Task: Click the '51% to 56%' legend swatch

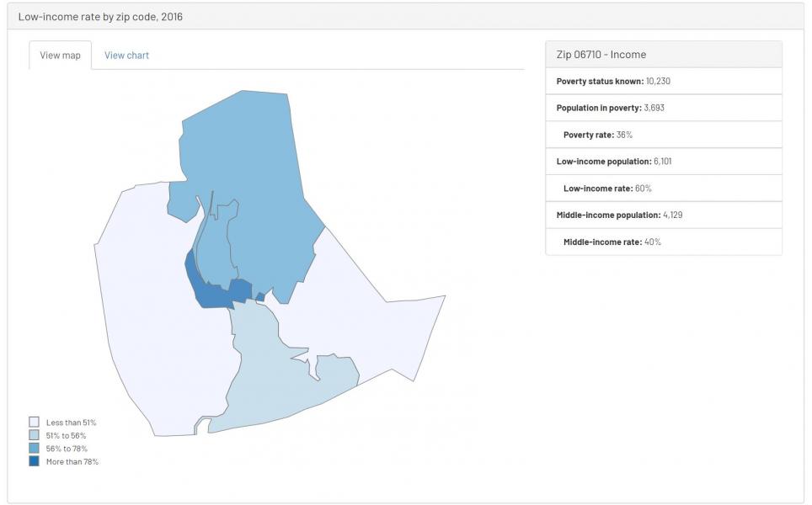Action: pos(35,435)
